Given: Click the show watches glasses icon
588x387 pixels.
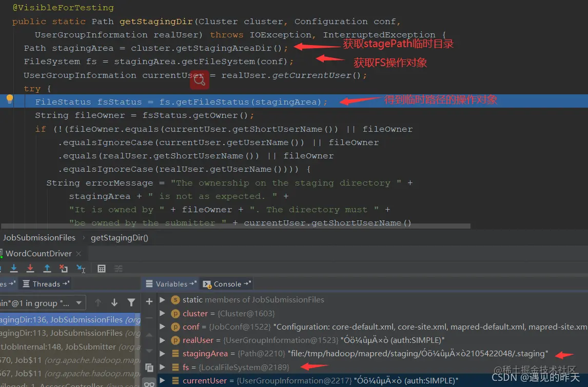Looking at the screenshot, I should [x=149, y=383].
